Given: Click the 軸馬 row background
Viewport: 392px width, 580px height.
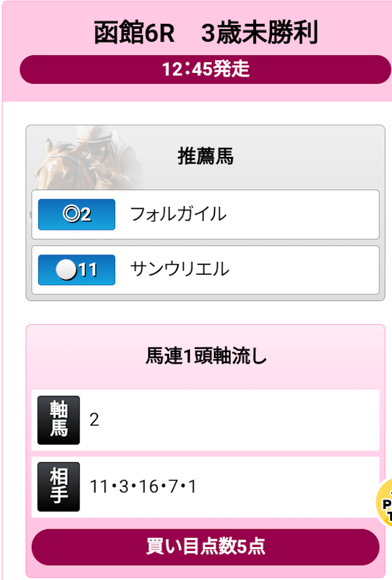Looking at the screenshot, I should (205, 420).
